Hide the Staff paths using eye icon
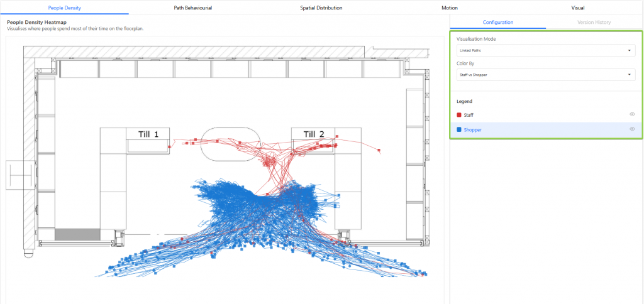This screenshot has height=304, width=644. tap(632, 114)
